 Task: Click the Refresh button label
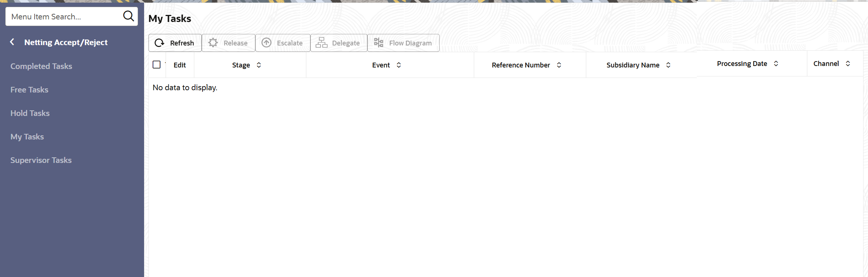tap(182, 43)
